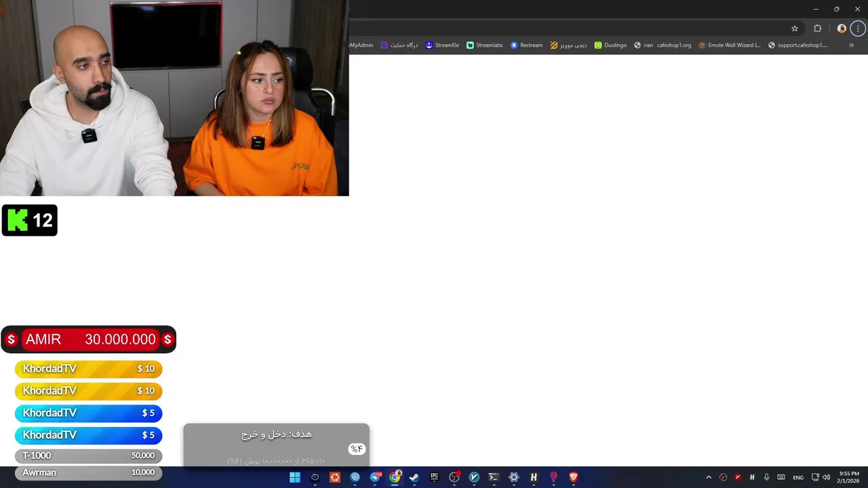This screenshot has width=868, height=488.
Task: Open the Chrome three-dot menu
Action: (858, 28)
